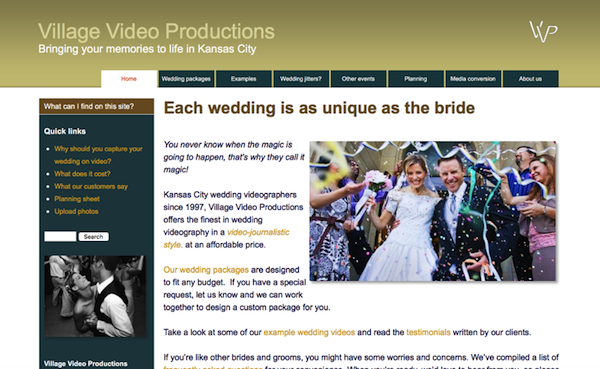Follow the 'video-journalistic style' link

[x=226, y=238]
